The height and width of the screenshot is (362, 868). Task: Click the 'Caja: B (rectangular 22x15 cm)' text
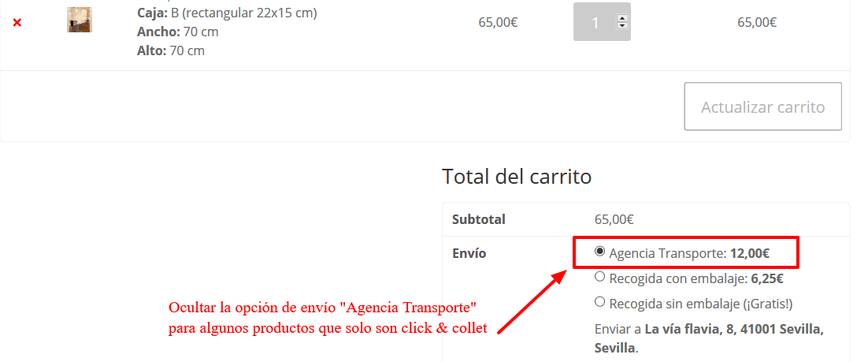(227, 13)
